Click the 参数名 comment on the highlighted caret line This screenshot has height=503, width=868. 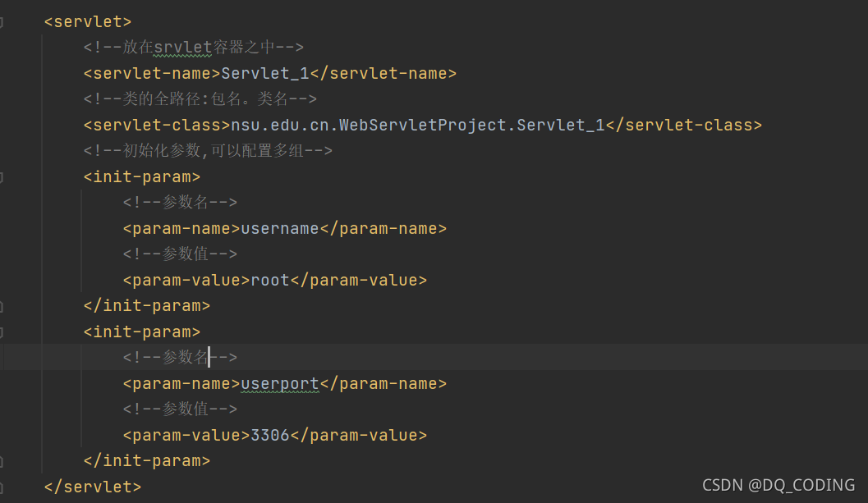point(180,357)
